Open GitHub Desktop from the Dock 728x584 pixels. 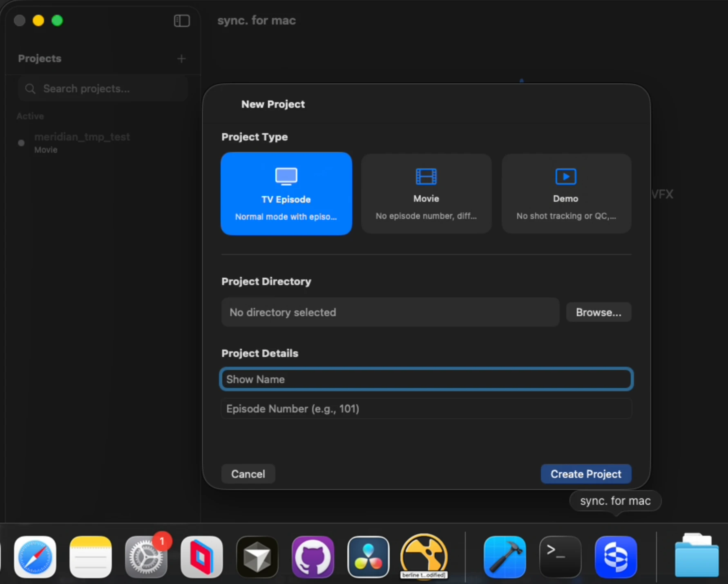(313, 557)
